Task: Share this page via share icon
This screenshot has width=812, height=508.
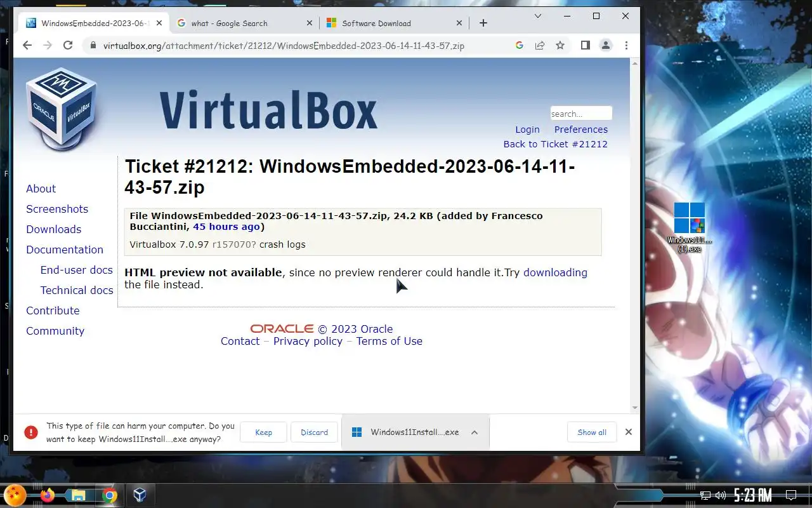Action: (540, 46)
